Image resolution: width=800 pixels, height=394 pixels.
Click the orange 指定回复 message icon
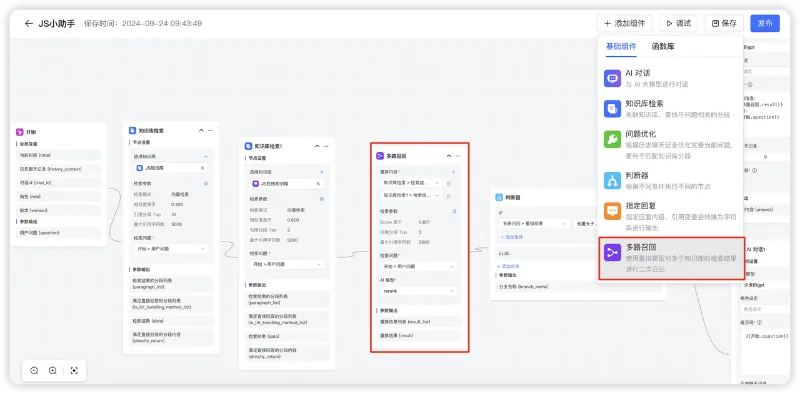[612, 210]
